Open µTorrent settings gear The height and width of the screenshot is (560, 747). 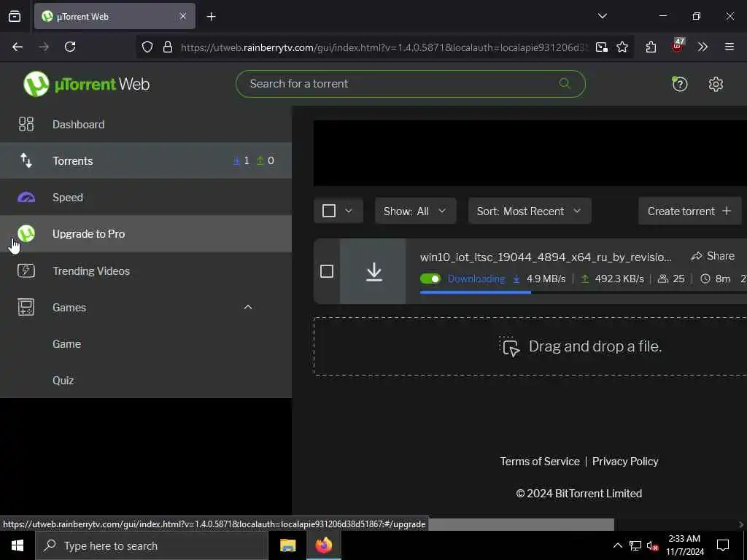716,85
